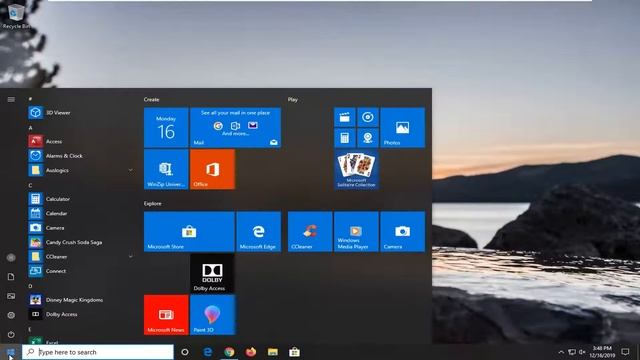Launch Edge from the taskbar
Screen dimensions: 640x360
pos(208,352)
